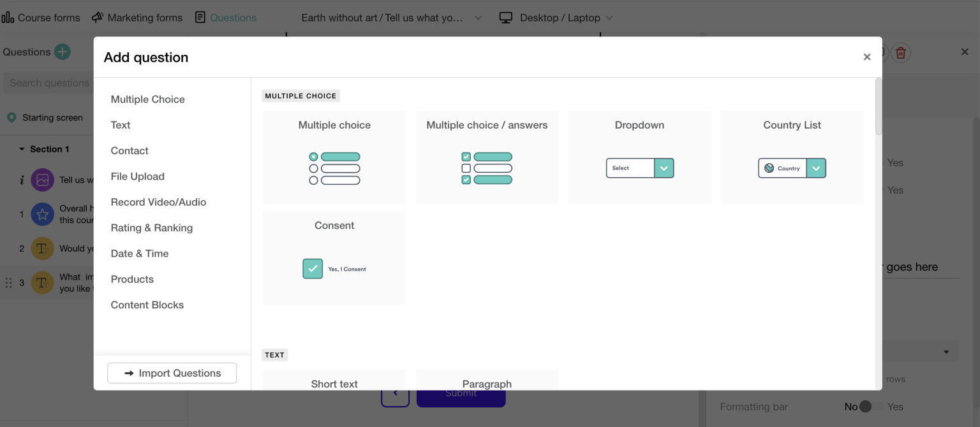Click the Import Questions button
This screenshot has width=980, height=427.
[x=172, y=373]
